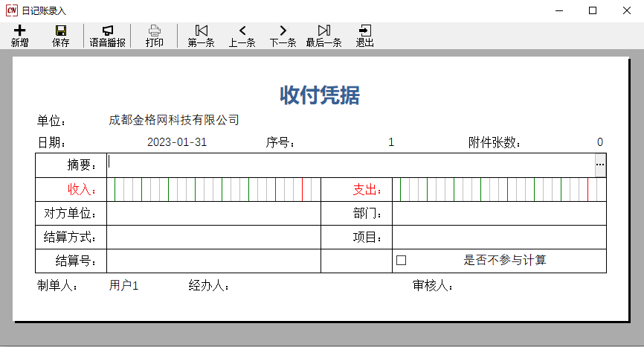This screenshot has width=644, height=347.
Task: Click the 附件张数 value 0
Action: (600, 142)
